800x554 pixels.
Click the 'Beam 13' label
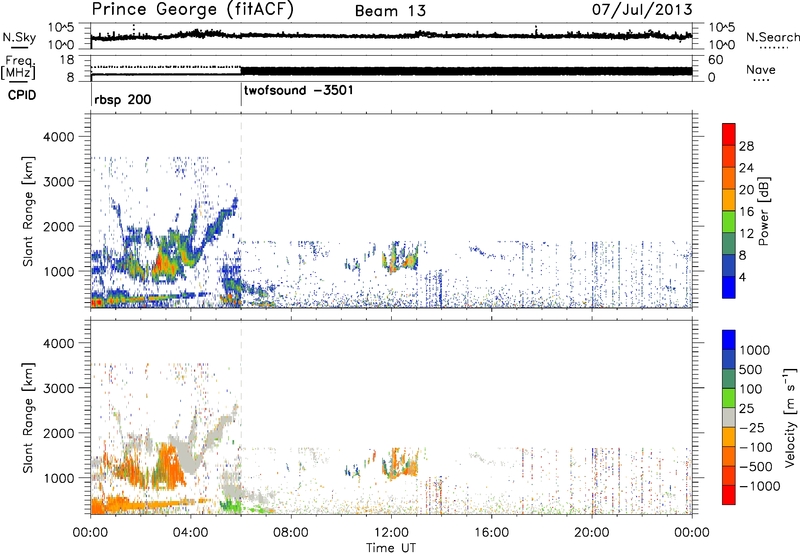[x=390, y=11]
